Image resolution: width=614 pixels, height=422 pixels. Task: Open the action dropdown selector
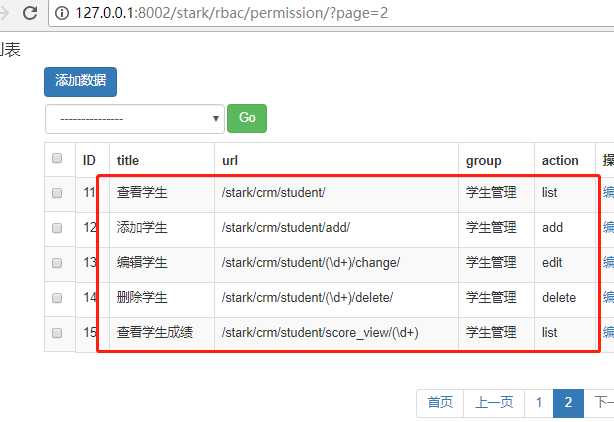pyautogui.click(x=135, y=119)
